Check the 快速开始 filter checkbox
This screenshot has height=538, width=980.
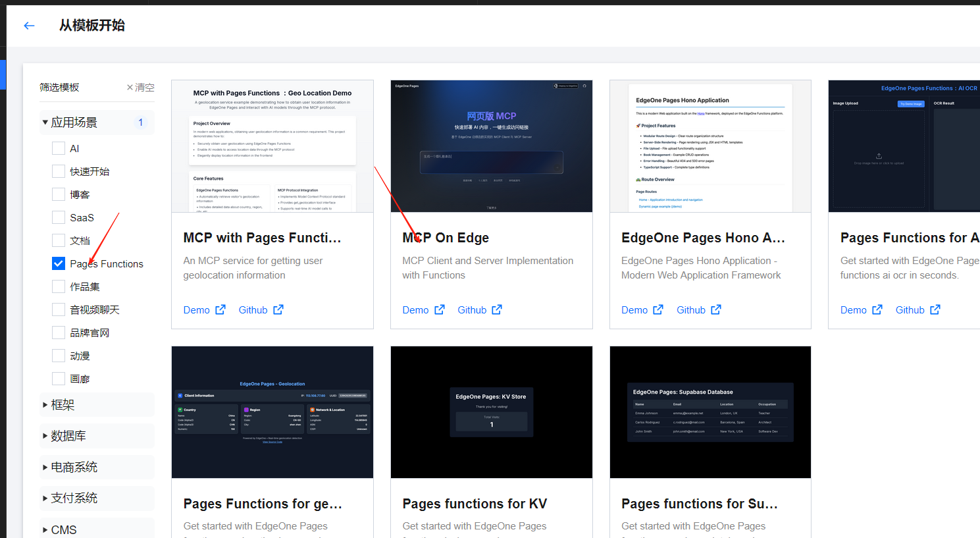point(59,172)
